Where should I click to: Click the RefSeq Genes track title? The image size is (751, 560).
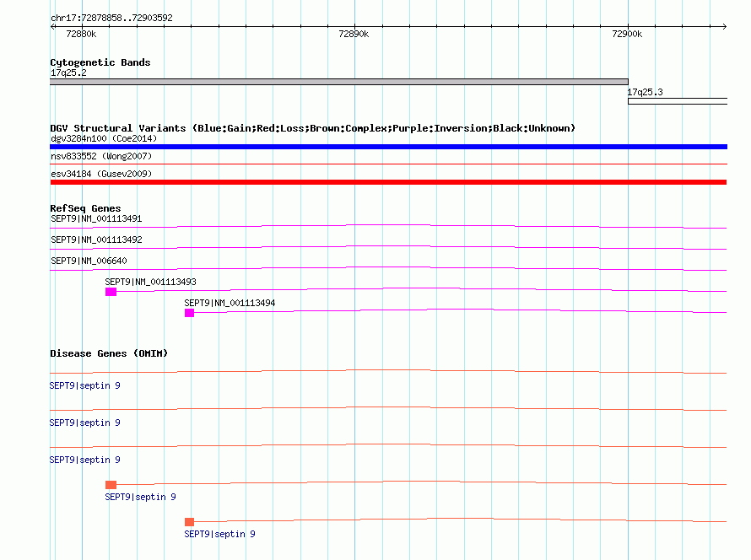[85, 208]
